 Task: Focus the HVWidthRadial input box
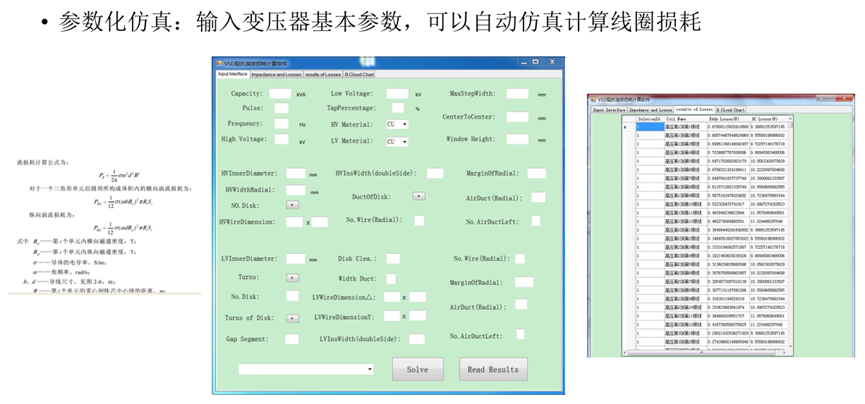[296, 190]
